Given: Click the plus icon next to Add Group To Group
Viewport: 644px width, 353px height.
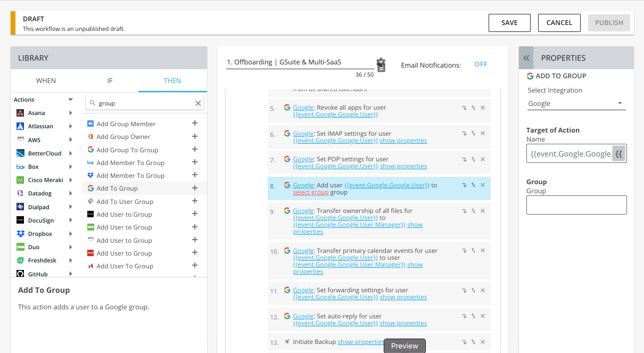Looking at the screenshot, I should tap(195, 149).
